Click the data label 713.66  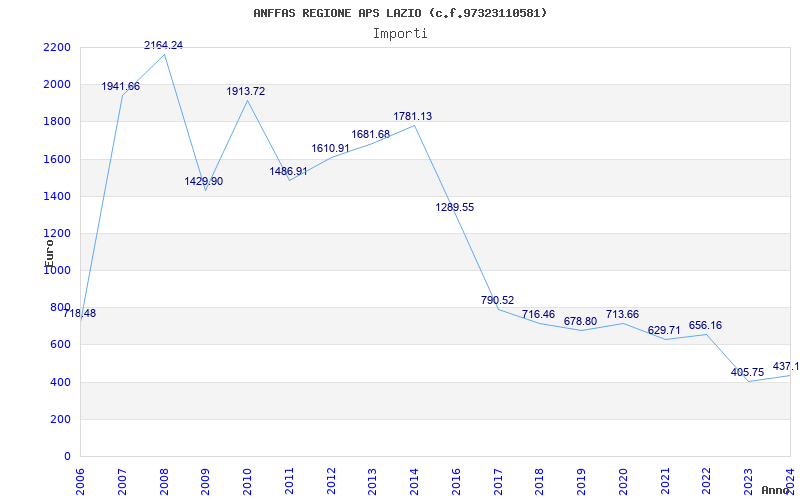tap(622, 314)
